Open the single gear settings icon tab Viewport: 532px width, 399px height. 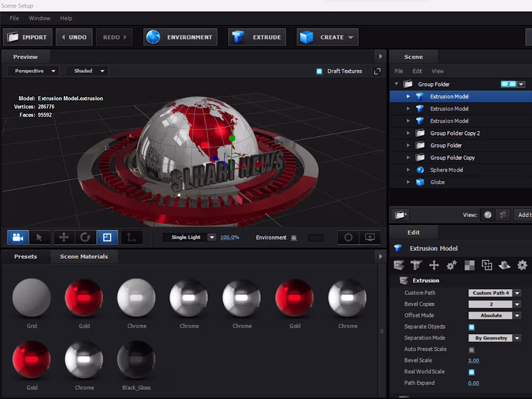coord(522,265)
